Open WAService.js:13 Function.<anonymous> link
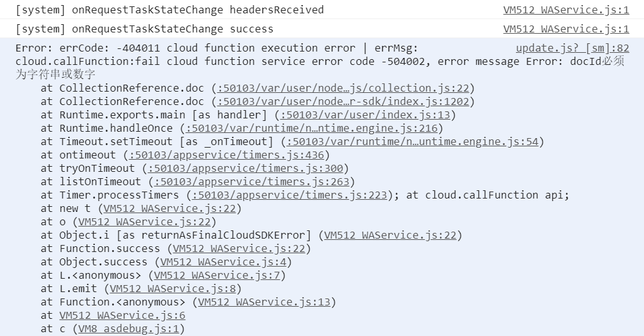This screenshot has height=336, width=644. [x=264, y=302]
